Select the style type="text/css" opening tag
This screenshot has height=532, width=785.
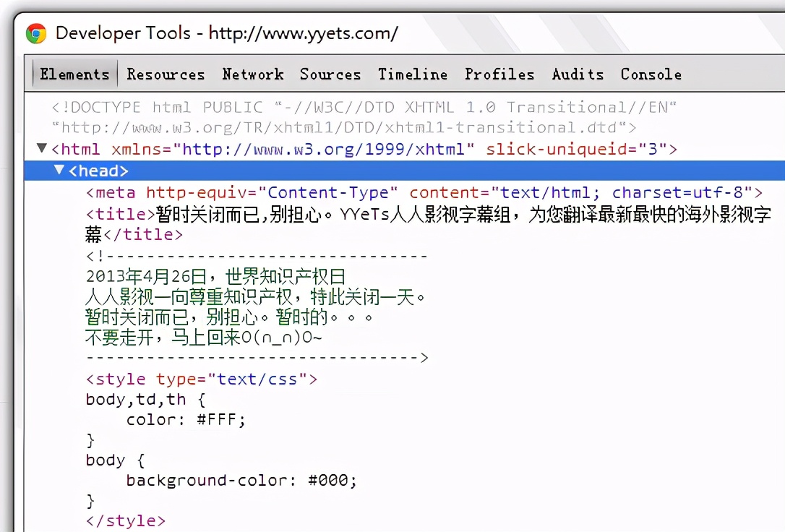click(x=201, y=379)
